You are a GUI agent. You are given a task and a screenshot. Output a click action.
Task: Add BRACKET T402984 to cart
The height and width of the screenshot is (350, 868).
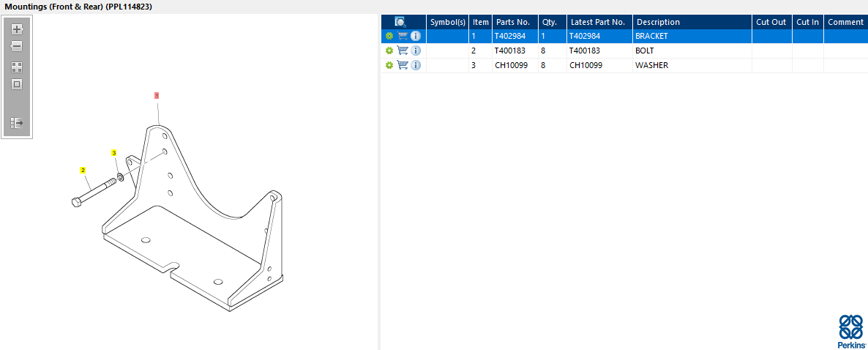[x=403, y=36]
